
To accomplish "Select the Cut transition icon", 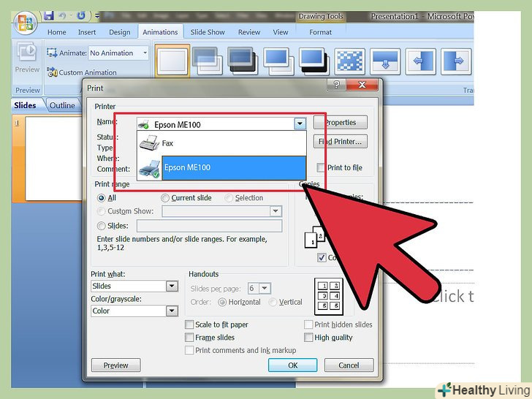I will pyautogui.click(x=278, y=61).
